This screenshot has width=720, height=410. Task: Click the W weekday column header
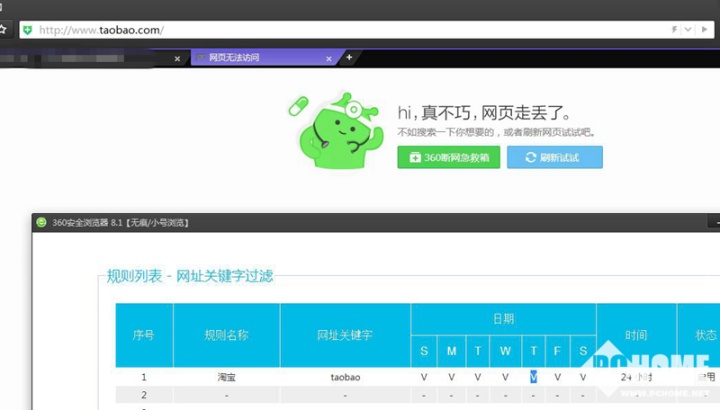pyautogui.click(x=505, y=351)
